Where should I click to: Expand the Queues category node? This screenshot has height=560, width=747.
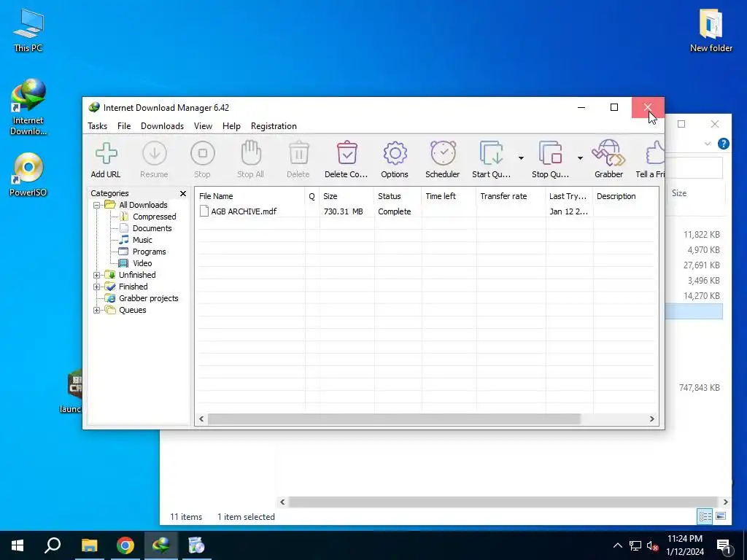(97, 310)
